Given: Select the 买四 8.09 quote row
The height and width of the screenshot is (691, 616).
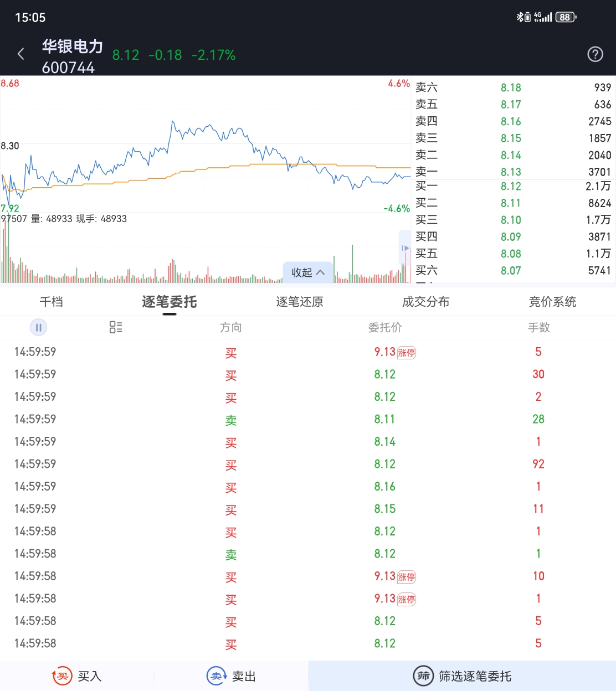Looking at the screenshot, I should 514,237.
